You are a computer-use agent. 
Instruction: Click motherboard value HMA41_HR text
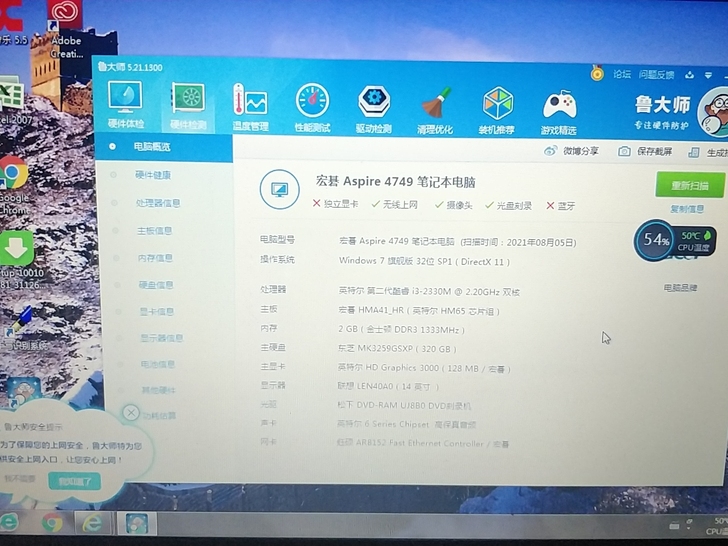(419, 311)
